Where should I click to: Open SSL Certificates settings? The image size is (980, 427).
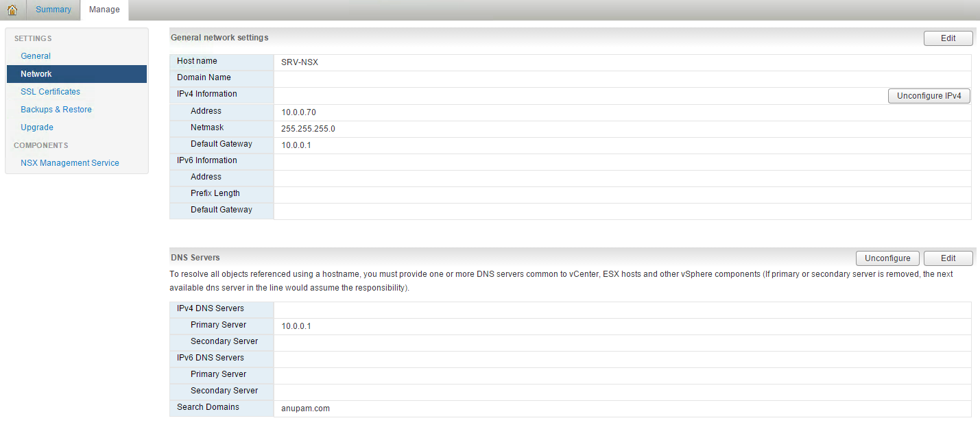[50, 92]
